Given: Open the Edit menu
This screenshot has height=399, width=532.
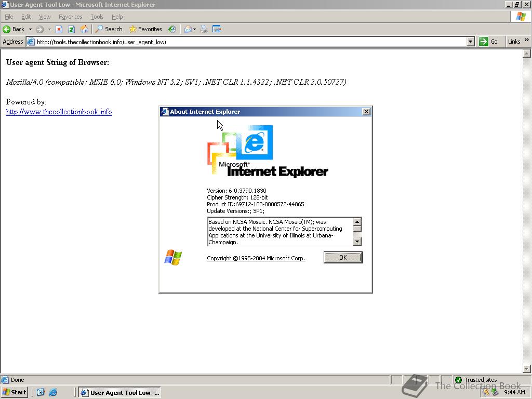Looking at the screenshot, I should click(x=26, y=17).
